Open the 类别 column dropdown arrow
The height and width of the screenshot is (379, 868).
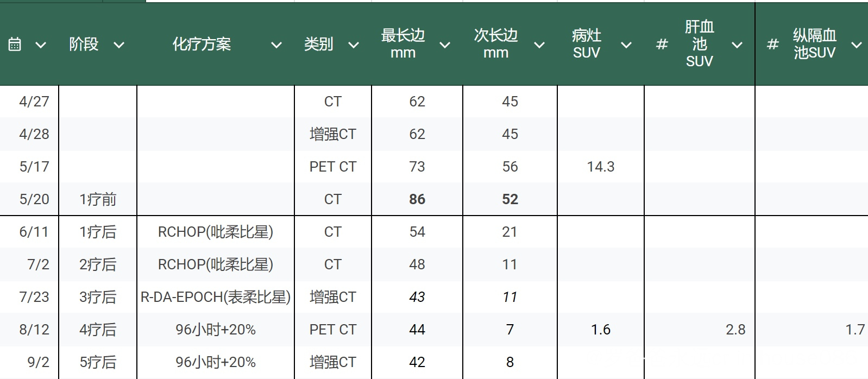[354, 45]
